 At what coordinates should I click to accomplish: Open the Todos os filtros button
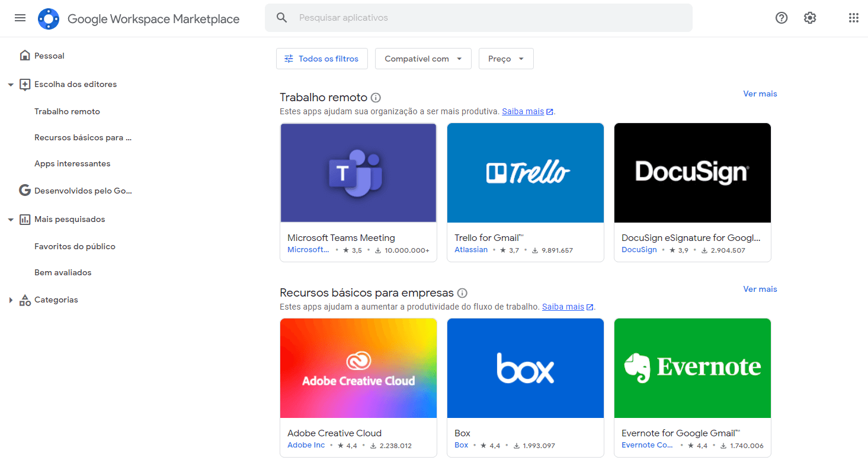(322, 59)
